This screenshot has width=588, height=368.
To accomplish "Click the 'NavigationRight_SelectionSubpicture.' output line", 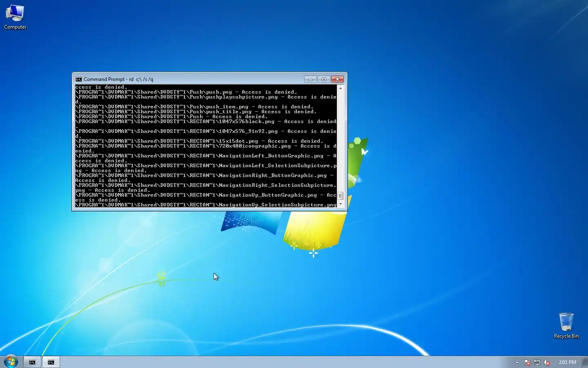I will tap(206, 185).
